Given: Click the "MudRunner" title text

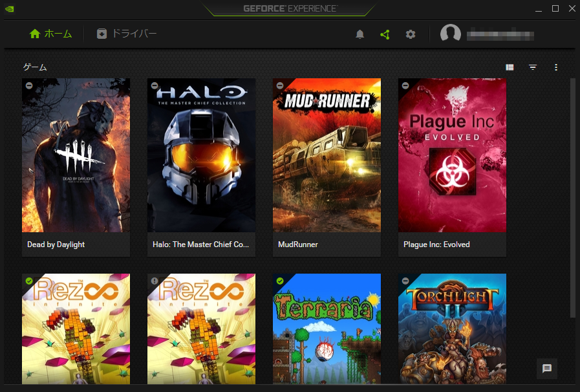Looking at the screenshot, I should 298,245.
